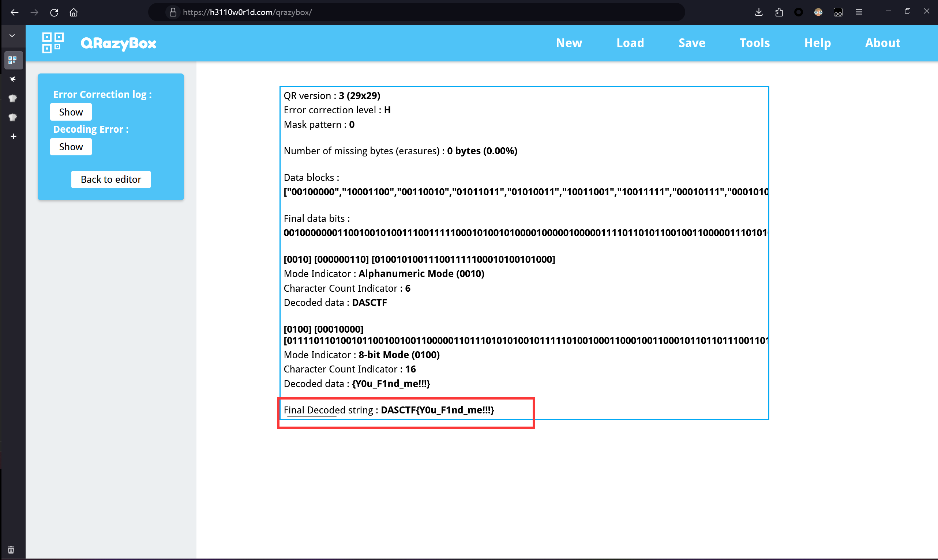Click the QR version 3 (29x29) line
The height and width of the screenshot is (560, 938).
click(x=332, y=96)
